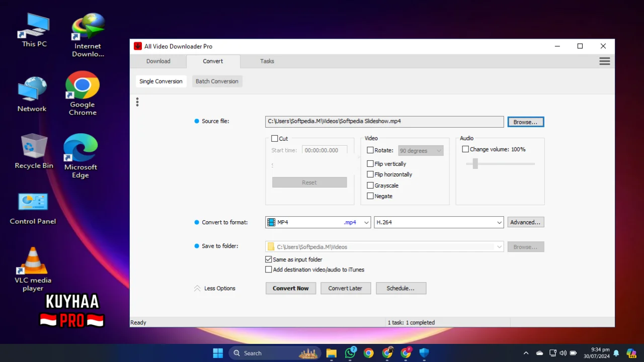Select Google Chrome desktop shortcut
Screen dimensions: 644x362
click(83, 94)
